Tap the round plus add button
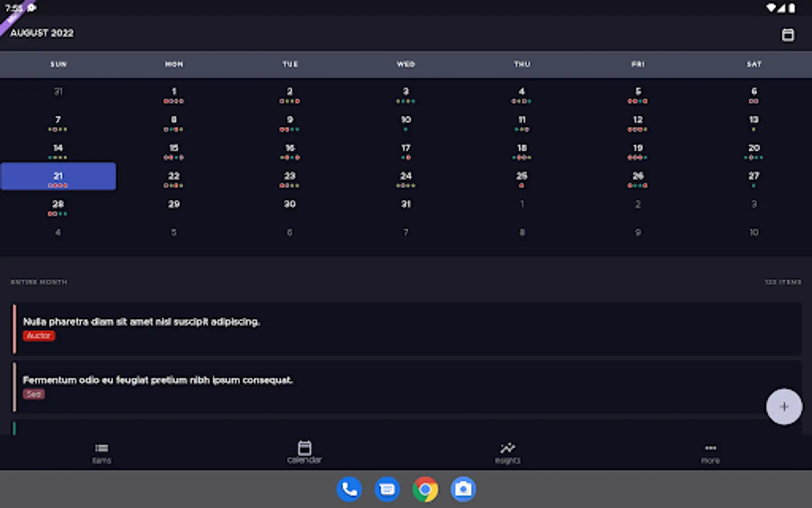Screen dimensions: 812x508 pos(784,406)
